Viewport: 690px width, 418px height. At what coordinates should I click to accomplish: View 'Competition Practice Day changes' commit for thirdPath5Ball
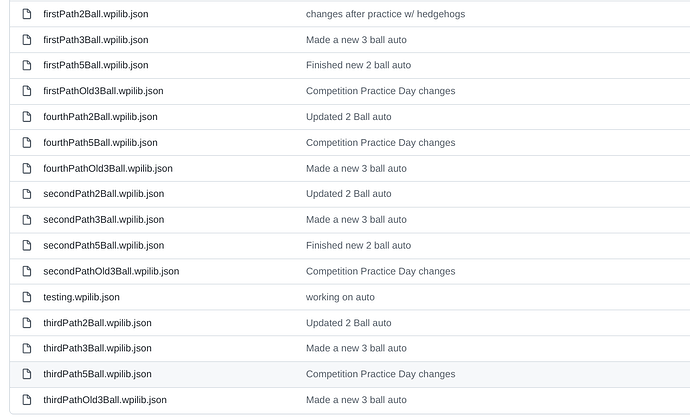pos(380,374)
